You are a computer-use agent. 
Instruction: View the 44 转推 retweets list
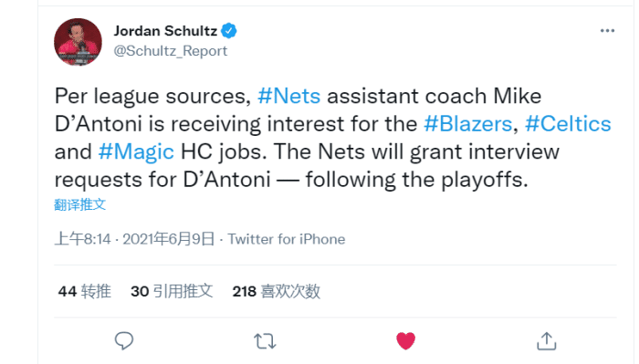[84, 292]
